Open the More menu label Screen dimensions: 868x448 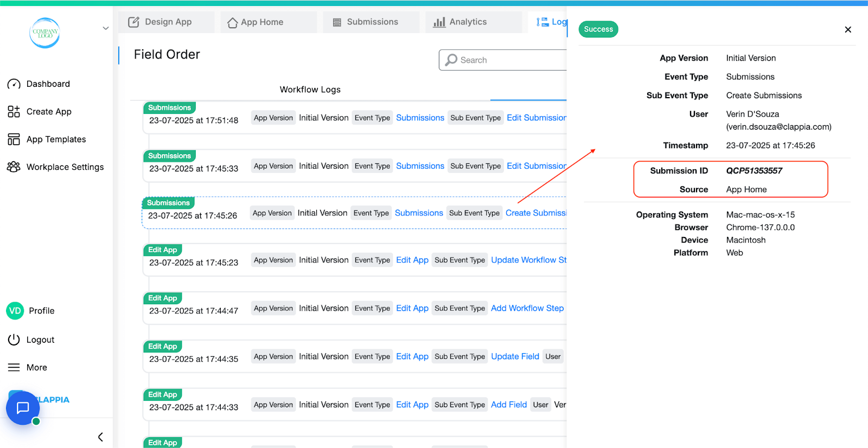click(36, 368)
